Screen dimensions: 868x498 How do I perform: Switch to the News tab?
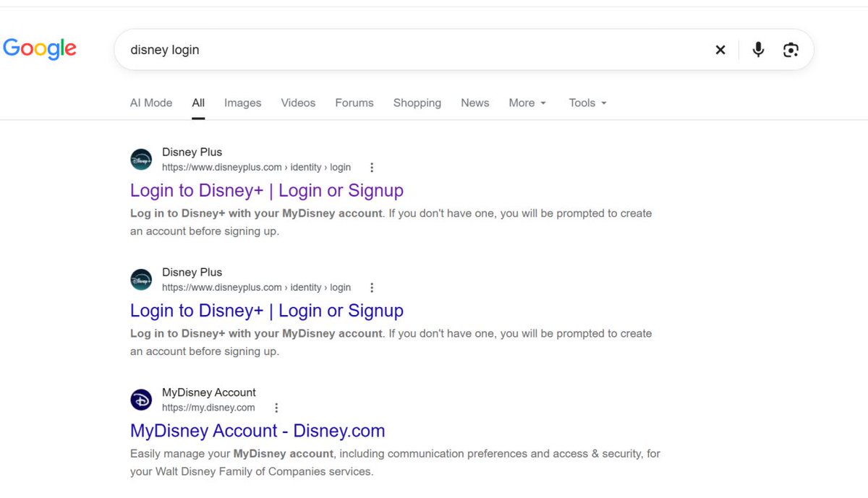475,103
